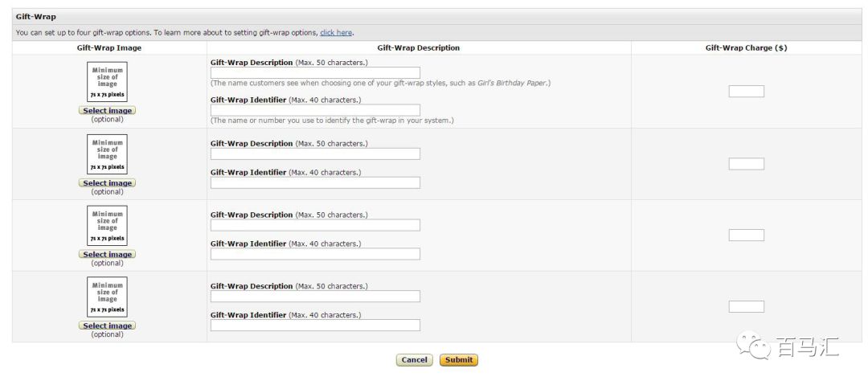Click the first gift-wrap image placeholder thumbnail
The height and width of the screenshot is (385, 868).
(107, 82)
